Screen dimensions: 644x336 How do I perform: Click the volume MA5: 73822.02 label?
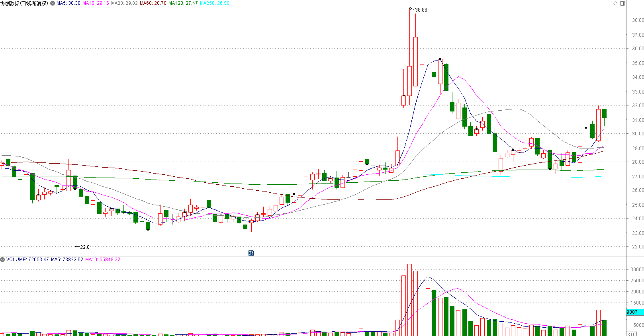point(67,260)
